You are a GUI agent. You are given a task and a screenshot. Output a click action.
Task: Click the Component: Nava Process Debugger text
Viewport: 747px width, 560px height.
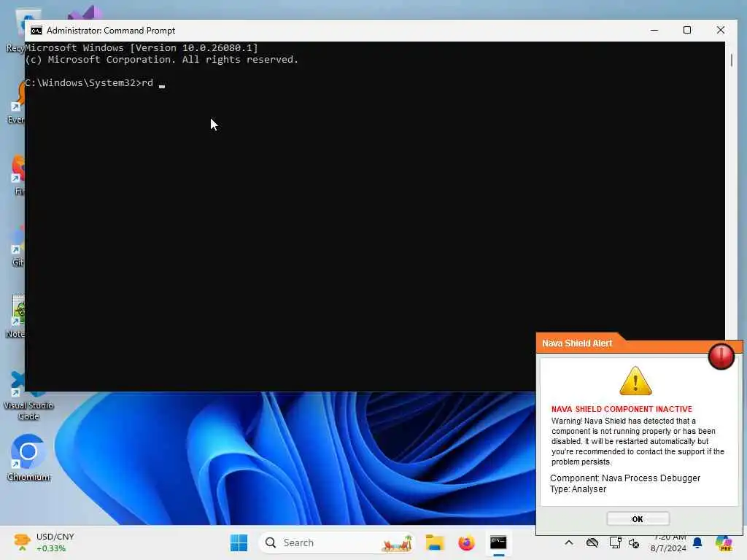click(x=625, y=478)
